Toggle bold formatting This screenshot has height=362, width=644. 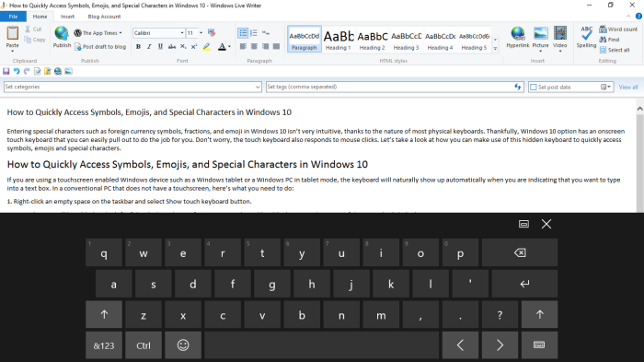138,46
